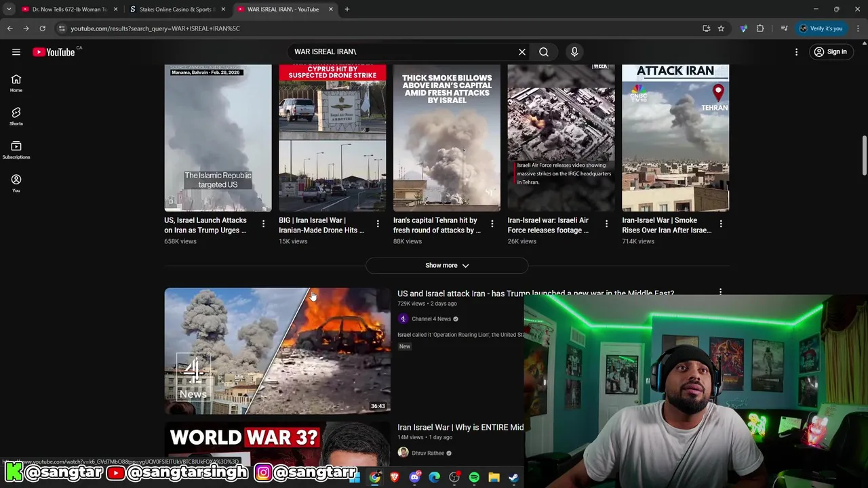Play the 'ATTACK IRAN' Tehran short thumbnail
Image resolution: width=868 pixels, height=488 pixels.
[x=675, y=138]
